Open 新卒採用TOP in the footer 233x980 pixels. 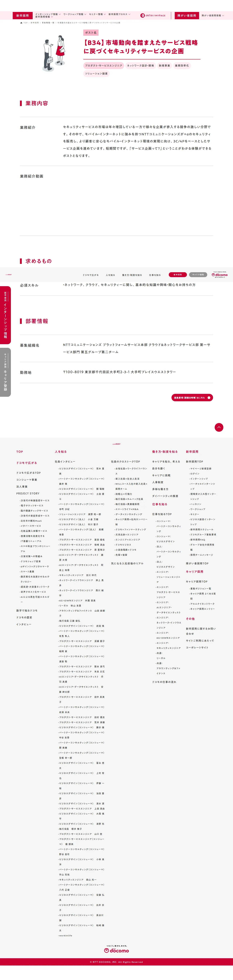(x=195, y=461)
